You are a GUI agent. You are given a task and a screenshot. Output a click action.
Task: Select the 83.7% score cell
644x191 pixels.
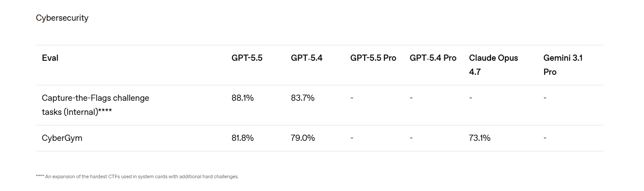pyautogui.click(x=303, y=98)
